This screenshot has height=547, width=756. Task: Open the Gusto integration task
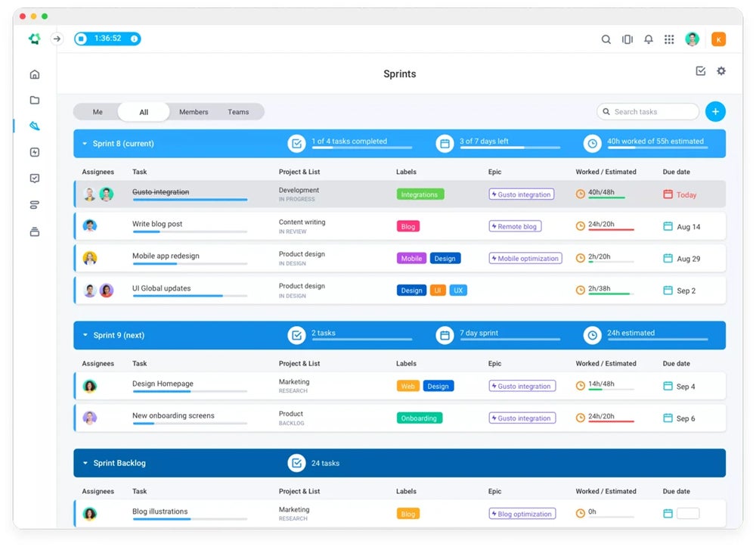[x=160, y=192]
